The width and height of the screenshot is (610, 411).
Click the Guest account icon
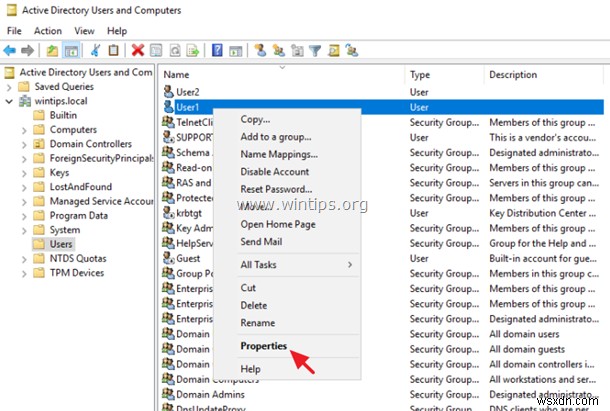point(168,258)
